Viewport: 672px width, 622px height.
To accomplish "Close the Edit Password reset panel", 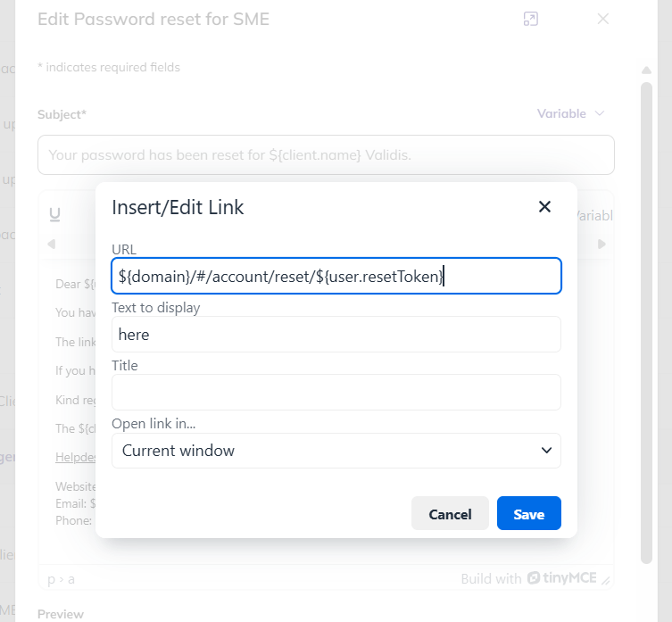I will [x=603, y=19].
